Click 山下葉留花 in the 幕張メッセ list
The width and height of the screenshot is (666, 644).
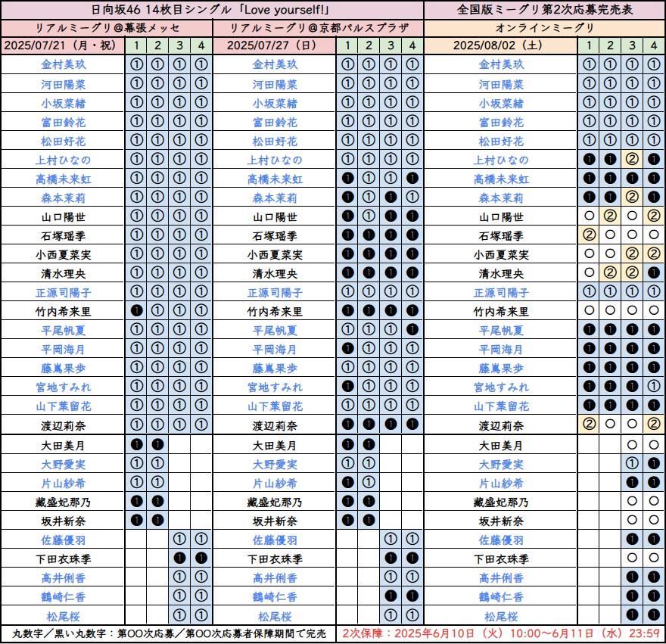[x=64, y=406]
